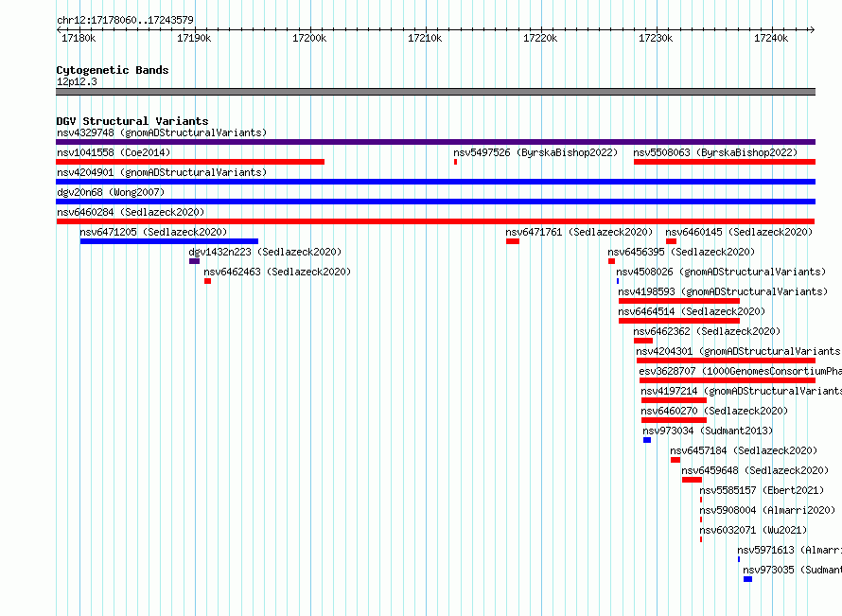
Task: Open nsv6459648 (Sedlazeck2020) label
Action: tap(755, 470)
